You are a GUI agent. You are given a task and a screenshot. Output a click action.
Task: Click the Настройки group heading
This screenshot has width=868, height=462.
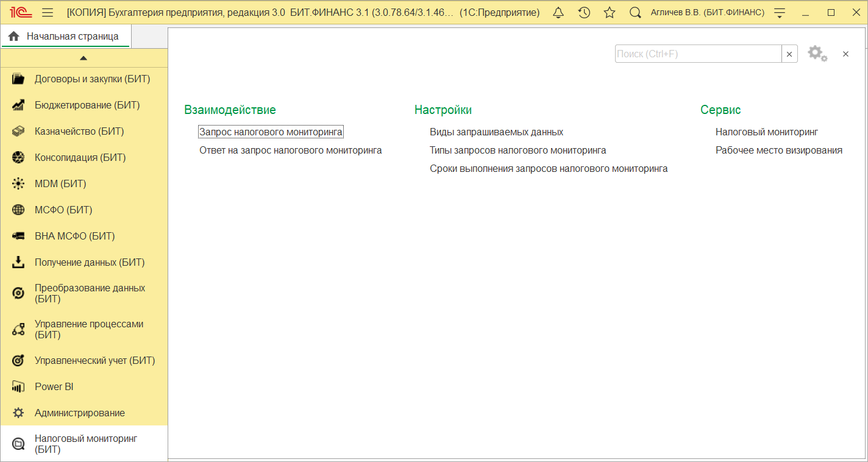pos(443,110)
